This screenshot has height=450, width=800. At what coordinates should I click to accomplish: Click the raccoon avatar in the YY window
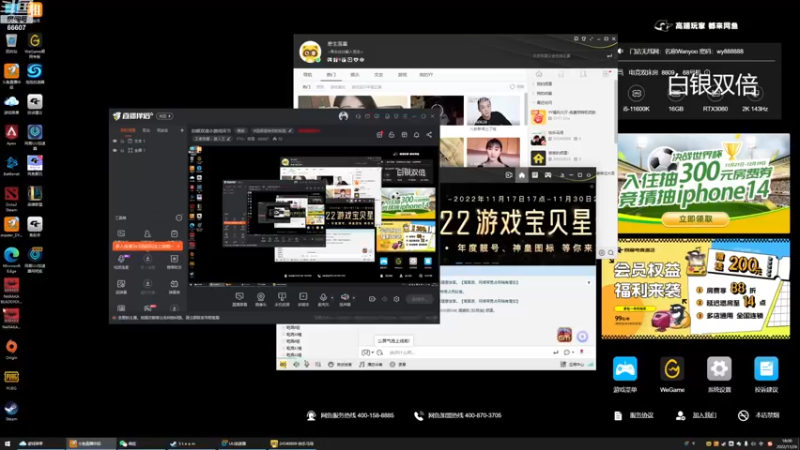coord(310,52)
